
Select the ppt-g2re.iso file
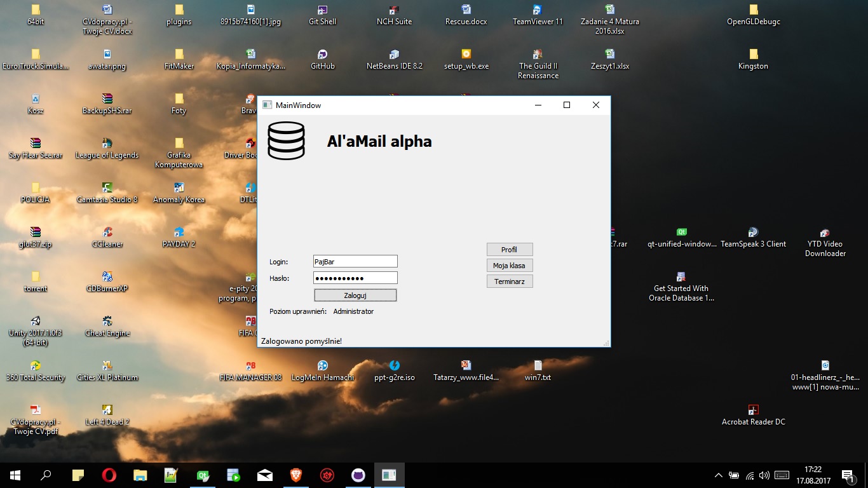[x=394, y=371]
